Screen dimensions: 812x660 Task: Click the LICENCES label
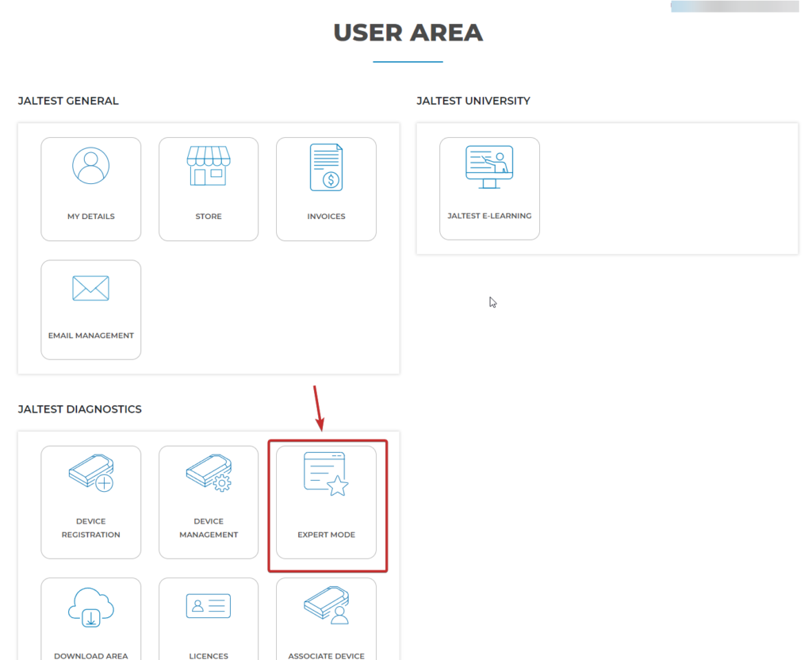(209, 656)
